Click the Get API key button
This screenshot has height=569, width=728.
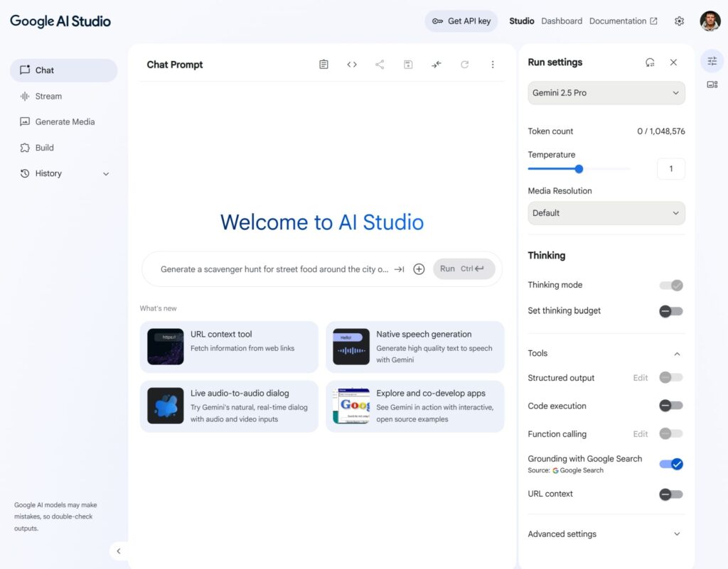[461, 21]
